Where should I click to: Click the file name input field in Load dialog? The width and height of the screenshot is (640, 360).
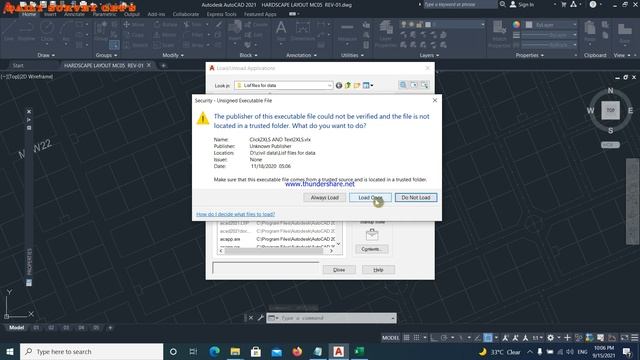point(265,268)
